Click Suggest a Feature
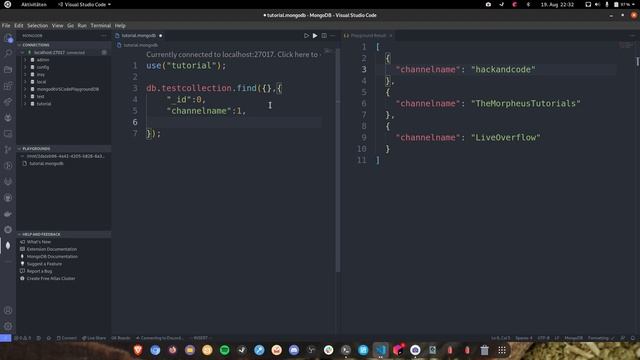 (x=44, y=264)
